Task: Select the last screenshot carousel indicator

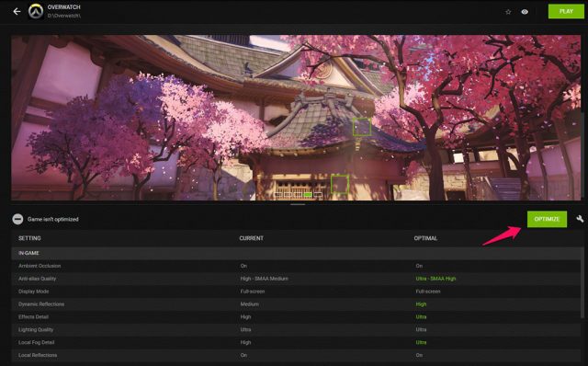Action: coord(318,194)
